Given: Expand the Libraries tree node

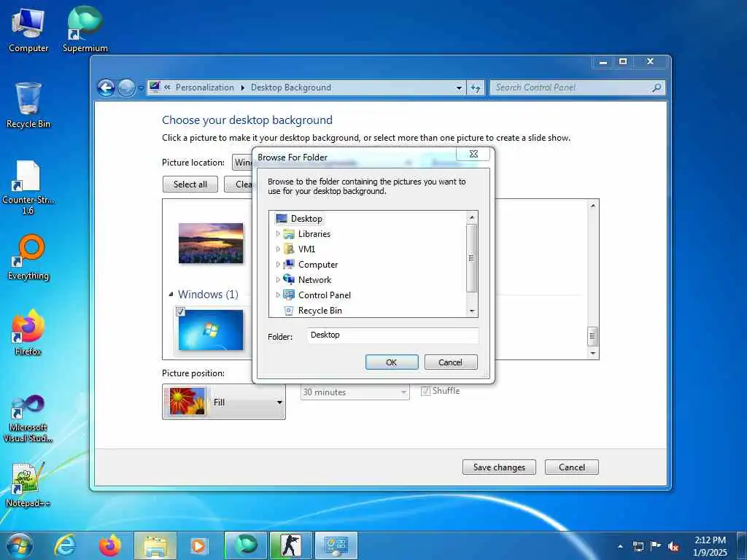Looking at the screenshot, I should point(278,234).
